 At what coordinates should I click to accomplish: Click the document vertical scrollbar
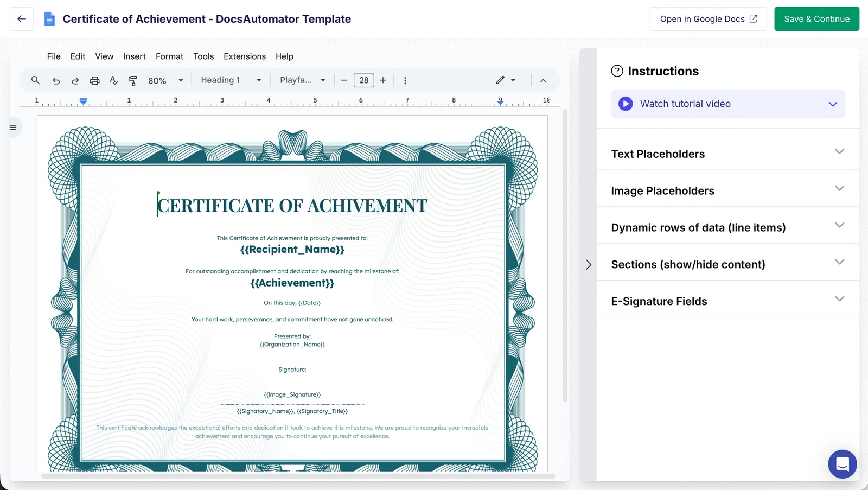[x=565, y=255]
